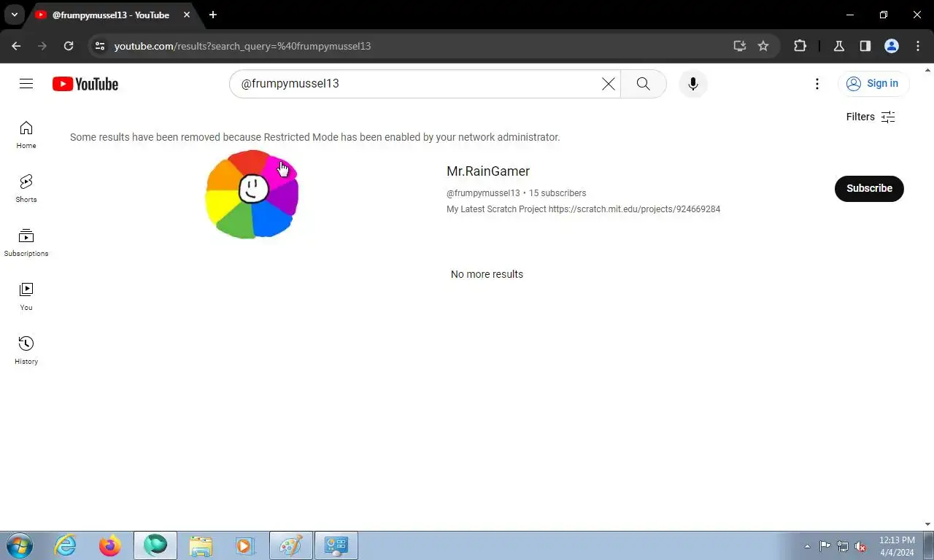The height and width of the screenshot is (560, 934).
Task: Open the Windows Start button
Action: [20, 545]
